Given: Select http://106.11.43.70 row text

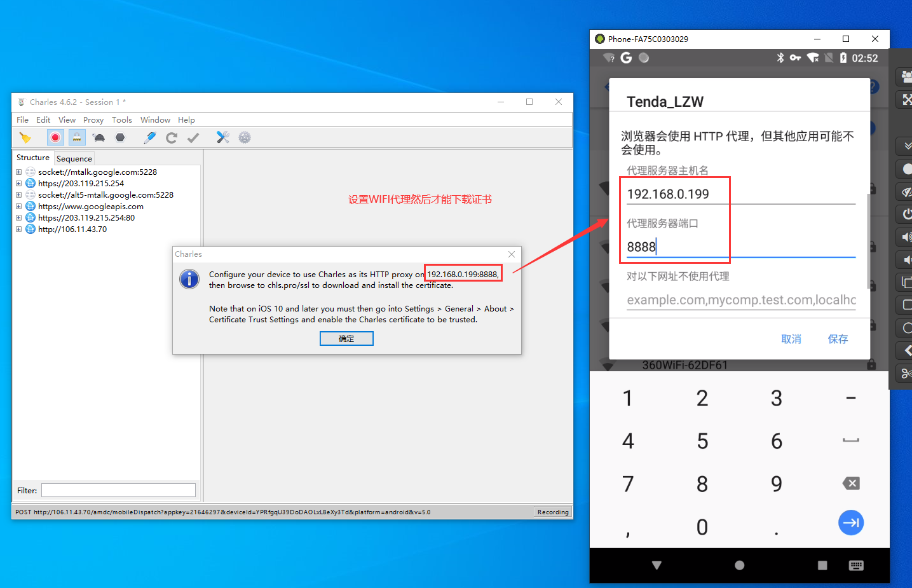Looking at the screenshot, I should [x=72, y=229].
